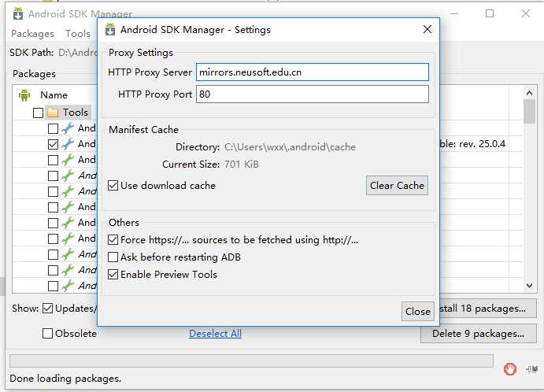Click the Done loading packages status text

click(65, 379)
